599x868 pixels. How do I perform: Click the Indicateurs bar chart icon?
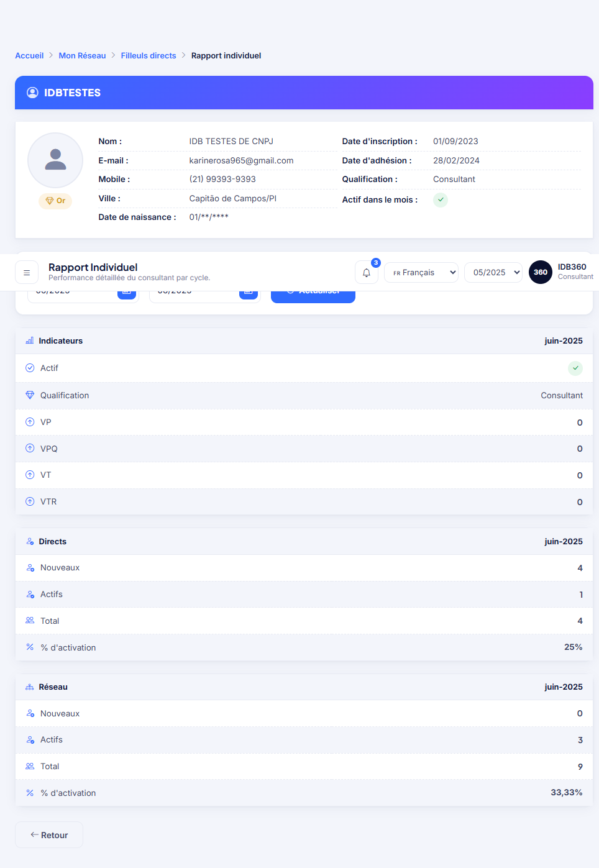point(30,340)
